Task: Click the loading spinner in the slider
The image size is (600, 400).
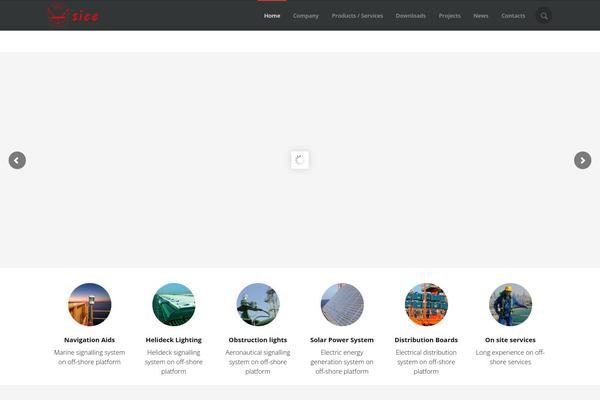Action: pos(300,160)
